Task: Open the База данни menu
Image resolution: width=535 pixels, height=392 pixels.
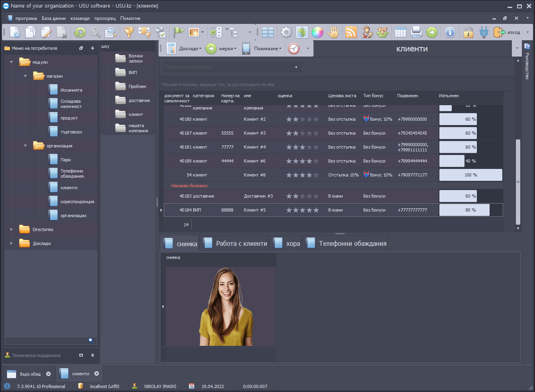Action: pos(54,18)
